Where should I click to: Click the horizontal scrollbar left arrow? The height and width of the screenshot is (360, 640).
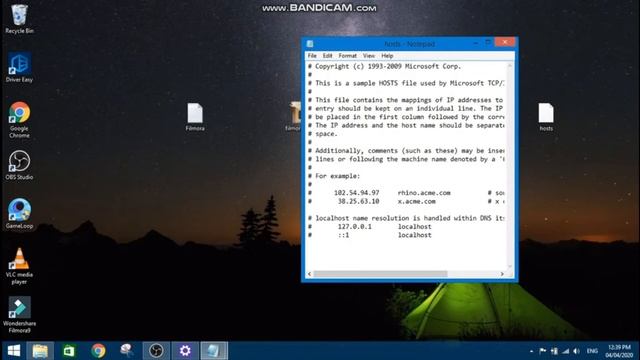pos(309,274)
